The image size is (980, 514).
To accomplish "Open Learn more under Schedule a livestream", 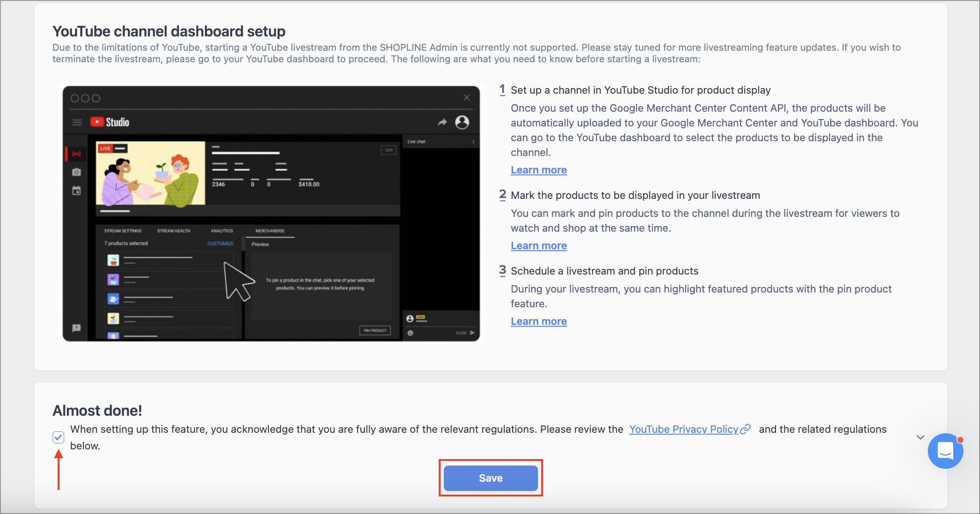I will 538,321.
